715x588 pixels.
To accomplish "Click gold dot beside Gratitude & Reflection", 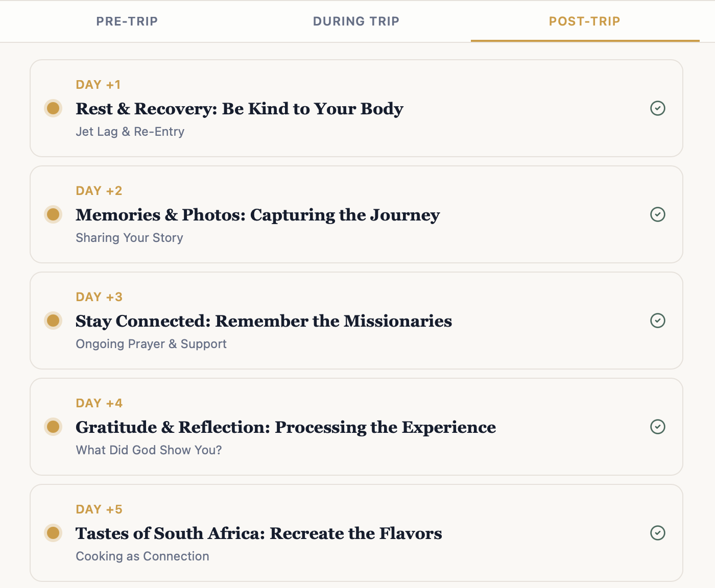I will pyautogui.click(x=53, y=427).
